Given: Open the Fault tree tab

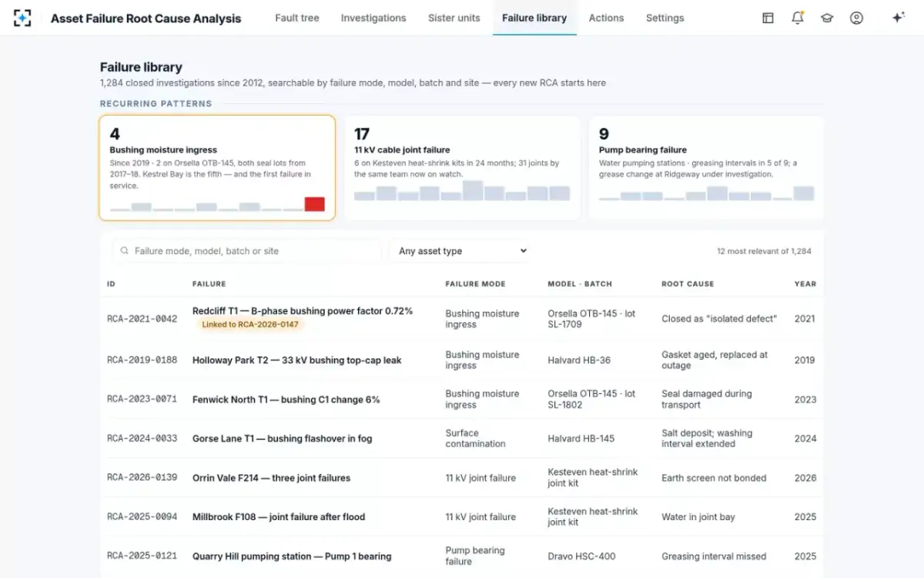Looking at the screenshot, I should coord(297,18).
